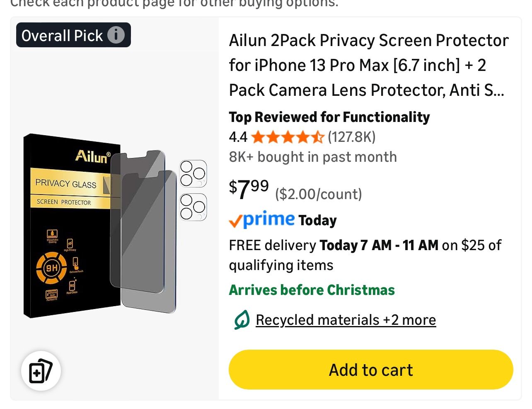
Task: Expand the 4.4 rating number details
Action: (238, 137)
